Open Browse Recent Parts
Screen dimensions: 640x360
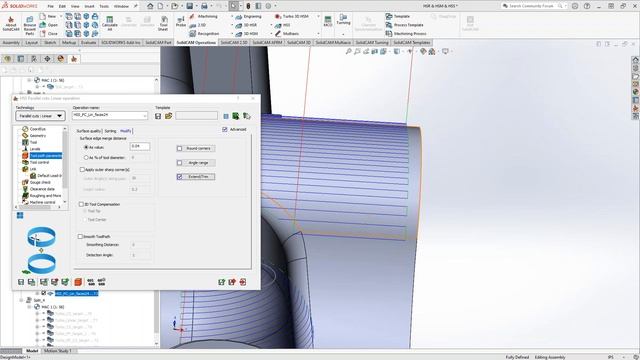(x=30, y=26)
